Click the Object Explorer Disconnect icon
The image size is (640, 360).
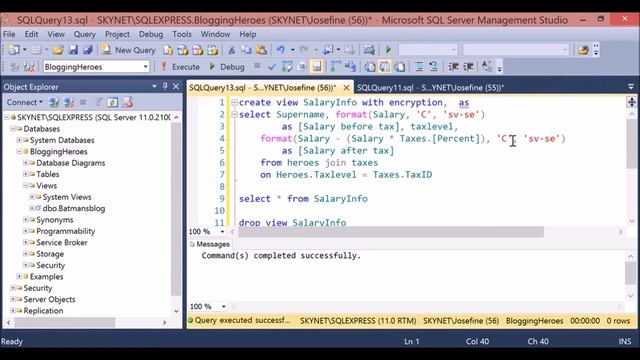point(69,102)
